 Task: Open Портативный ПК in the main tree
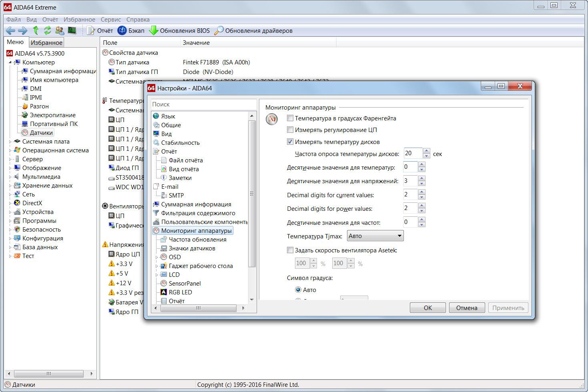[x=50, y=124]
